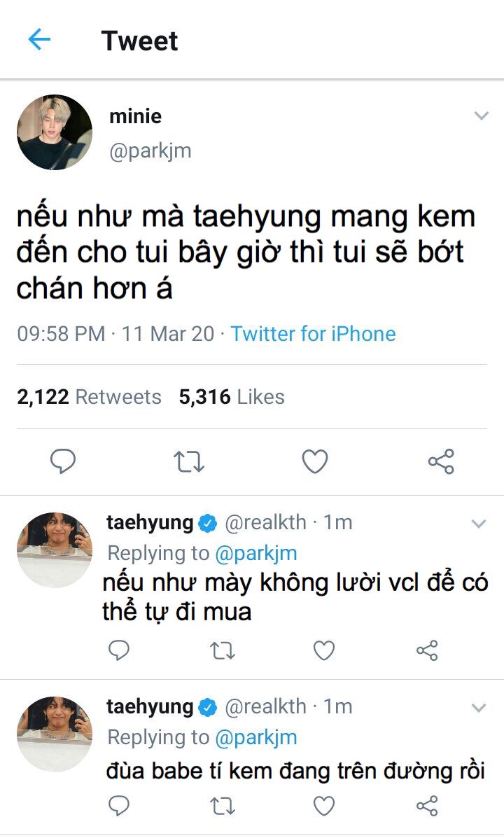The width and height of the screenshot is (504, 838).
Task: Share taehyung's second reply
Action: pos(426,806)
